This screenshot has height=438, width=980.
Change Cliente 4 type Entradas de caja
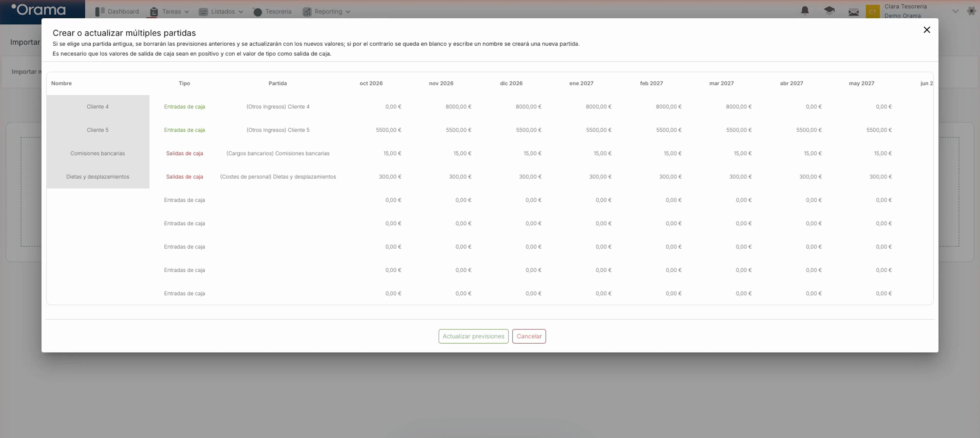click(185, 107)
